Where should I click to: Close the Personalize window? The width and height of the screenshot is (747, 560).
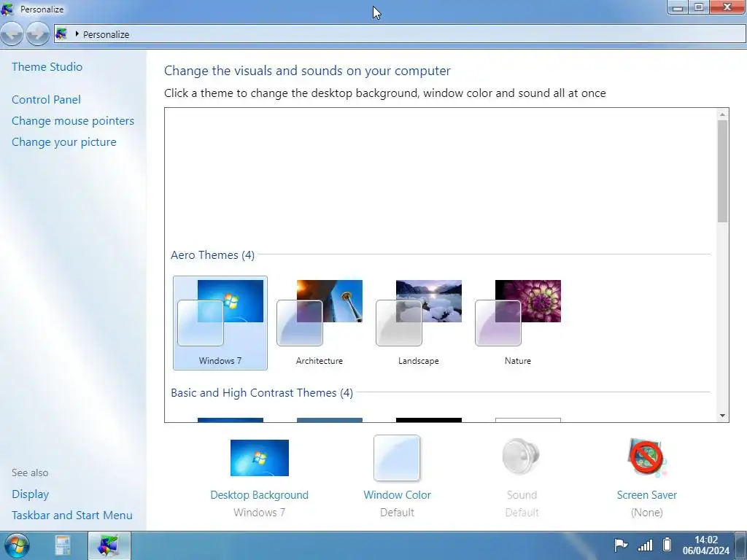[727, 7]
